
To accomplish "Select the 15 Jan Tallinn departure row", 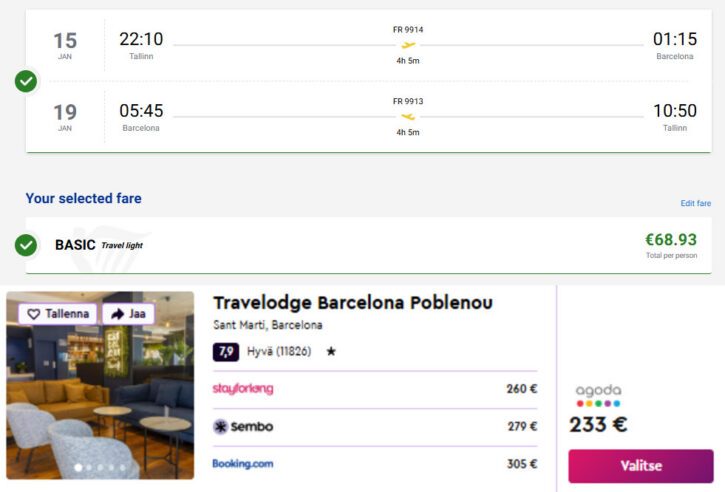I will 368,45.
